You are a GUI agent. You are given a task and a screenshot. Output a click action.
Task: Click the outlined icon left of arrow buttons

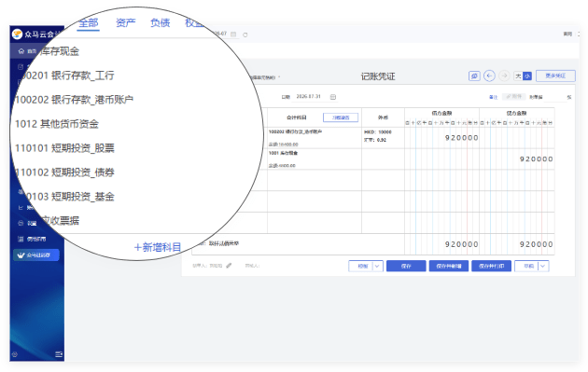[474, 76]
